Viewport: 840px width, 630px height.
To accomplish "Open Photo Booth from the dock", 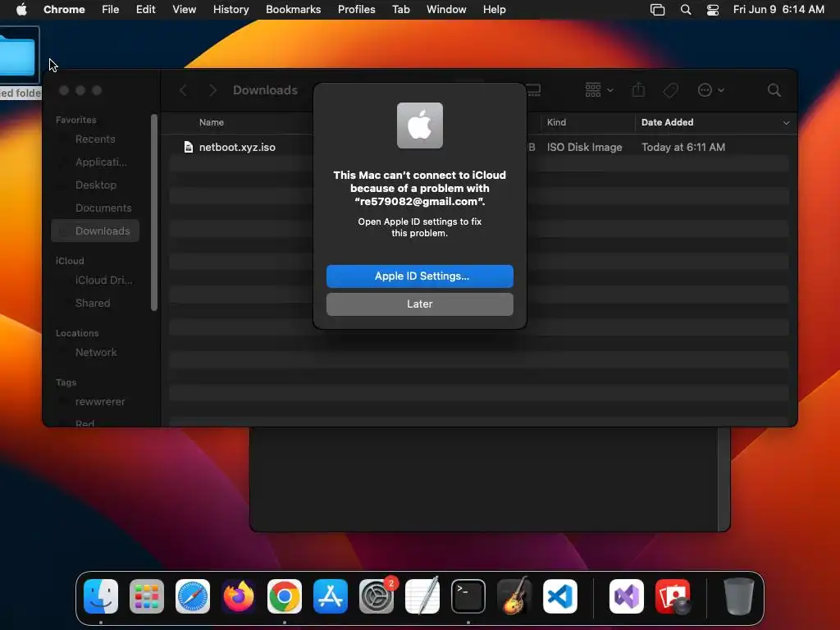I will pos(673,596).
